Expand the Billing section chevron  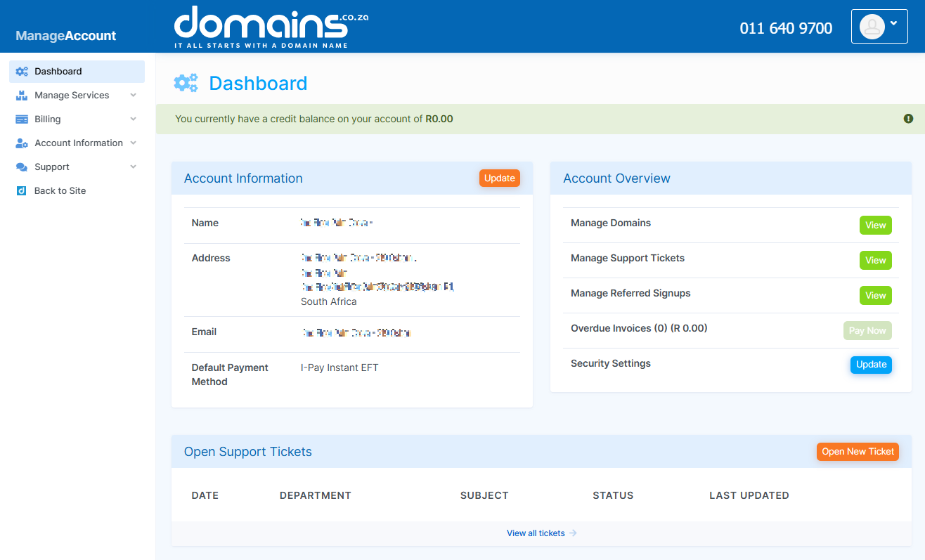[134, 119]
